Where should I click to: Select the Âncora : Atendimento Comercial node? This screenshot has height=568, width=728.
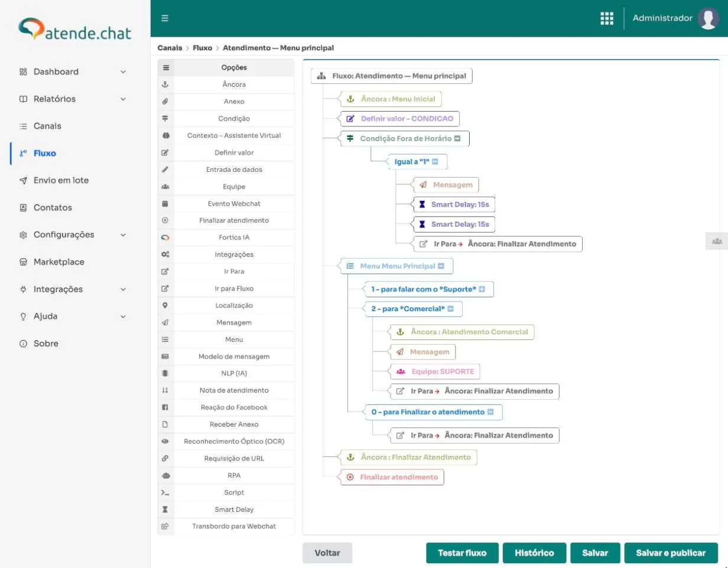[x=462, y=332]
